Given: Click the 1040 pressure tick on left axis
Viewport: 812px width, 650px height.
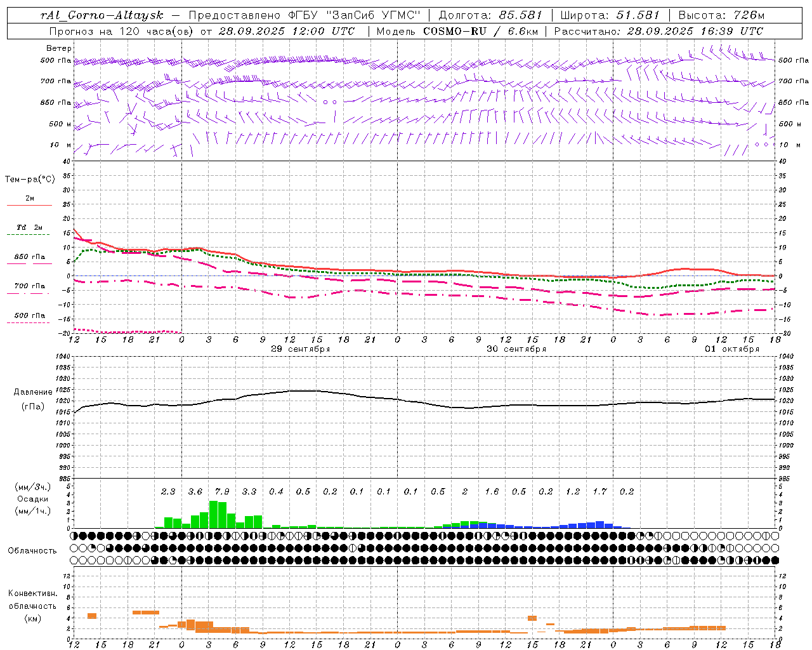Looking at the screenshot, I should point(62,357).
